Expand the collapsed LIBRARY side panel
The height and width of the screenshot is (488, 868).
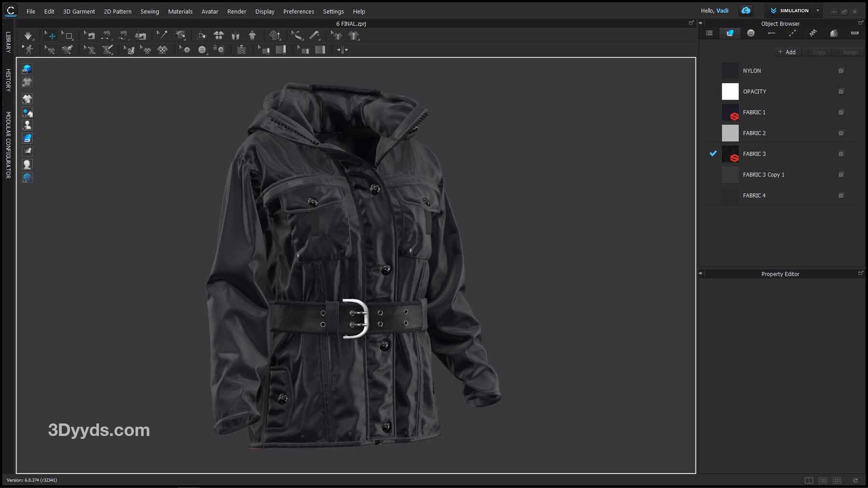click(8, 42)
